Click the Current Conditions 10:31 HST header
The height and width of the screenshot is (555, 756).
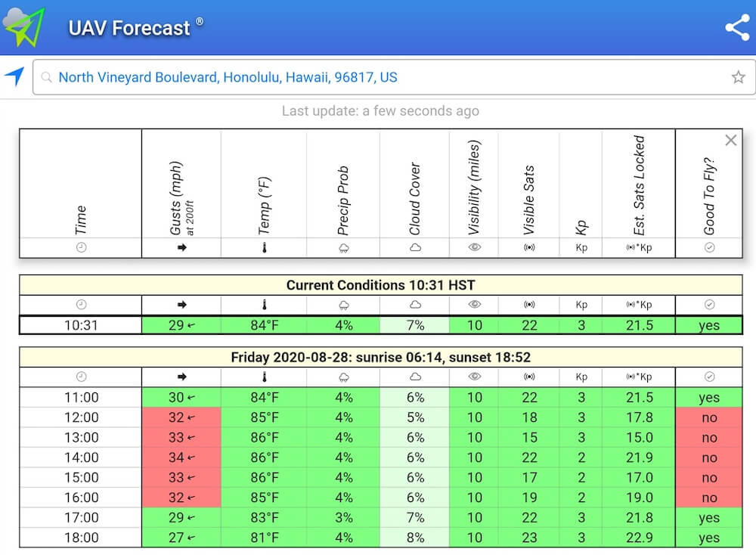[380, 285]
